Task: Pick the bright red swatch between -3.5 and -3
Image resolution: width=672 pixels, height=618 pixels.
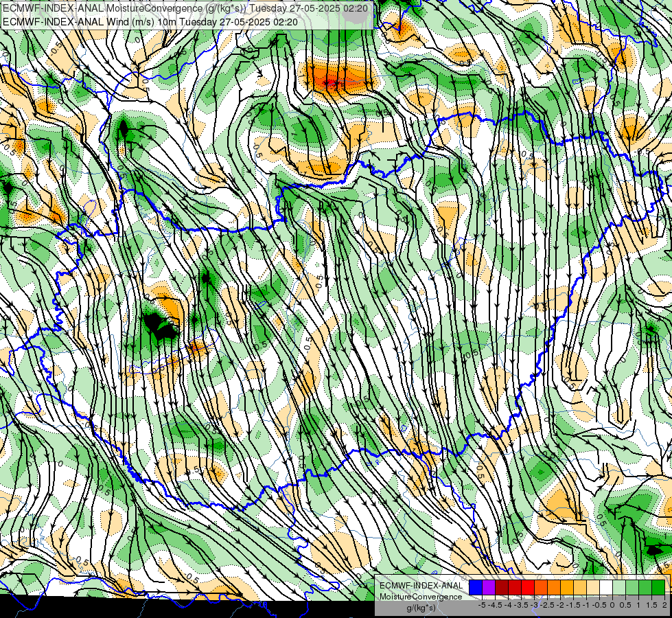Action: (x=528, y=588)
